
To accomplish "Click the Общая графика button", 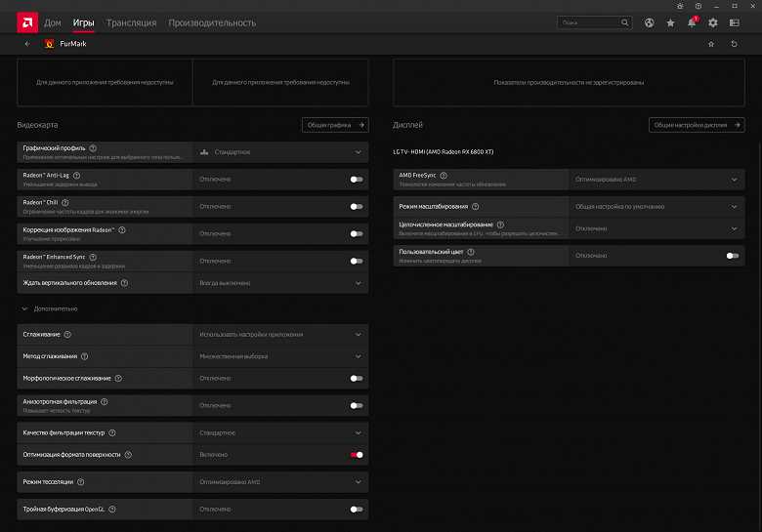I will (334, 125).
